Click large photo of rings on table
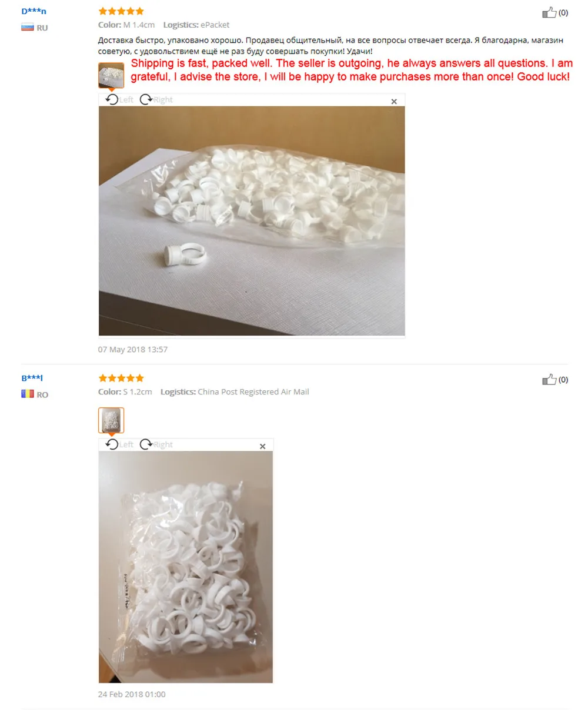 click(x=252, y=220)
